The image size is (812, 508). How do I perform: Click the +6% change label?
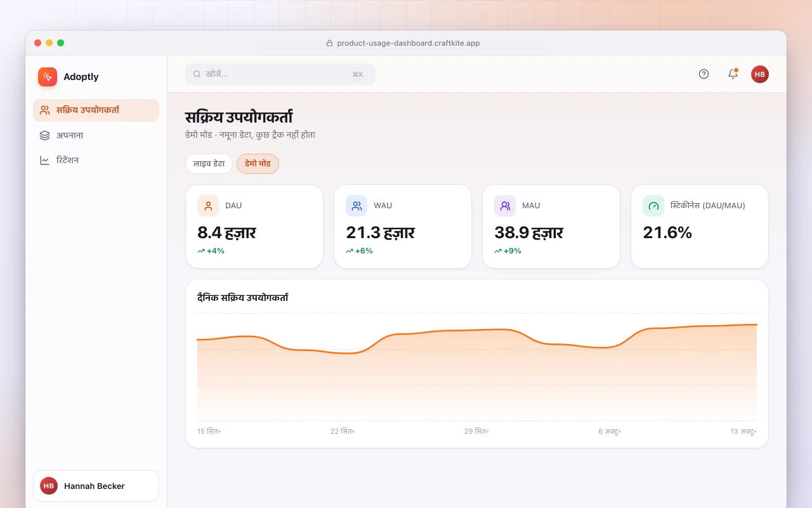364,251
